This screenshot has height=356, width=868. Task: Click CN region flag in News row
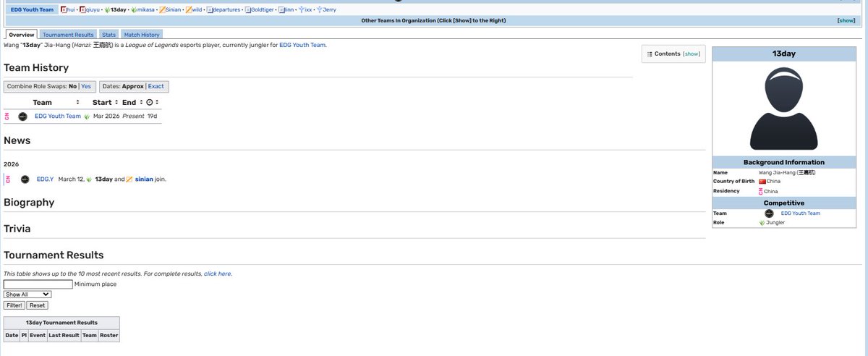[x=8, y=179]
